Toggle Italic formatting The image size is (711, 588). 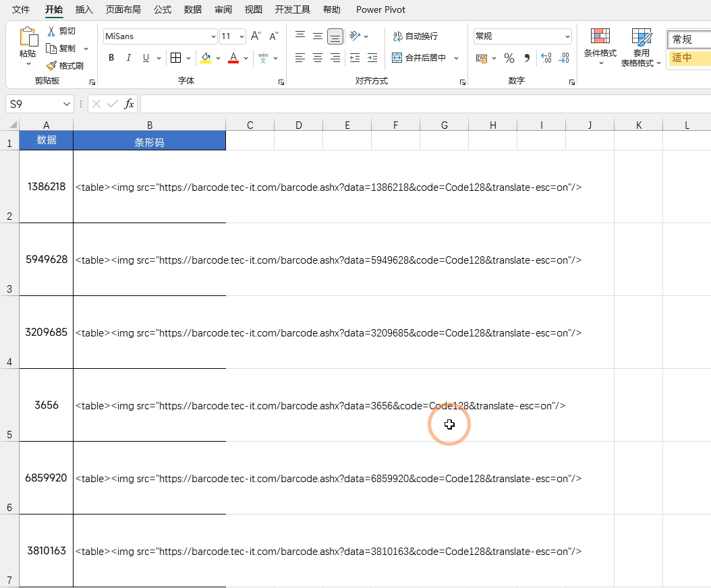coord(129,57)
